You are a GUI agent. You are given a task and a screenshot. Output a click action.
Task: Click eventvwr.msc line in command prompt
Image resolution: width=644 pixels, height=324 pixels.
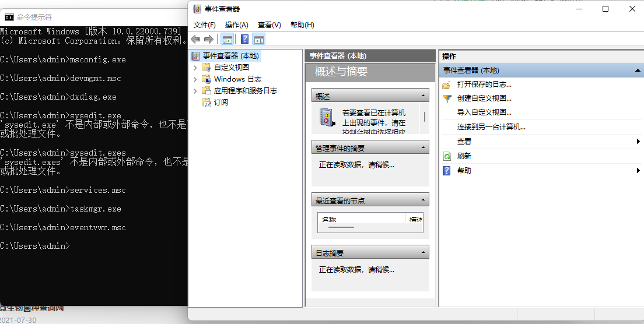point(63,227)
